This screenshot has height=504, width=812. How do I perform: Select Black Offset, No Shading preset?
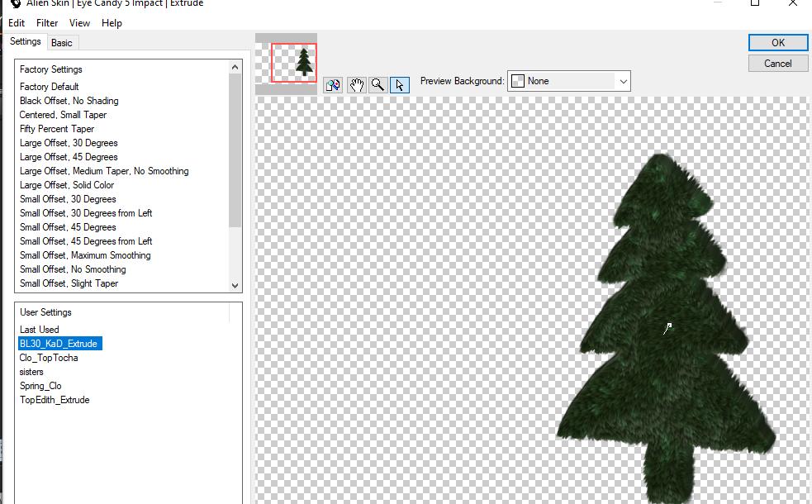click(x=69, y=101)
